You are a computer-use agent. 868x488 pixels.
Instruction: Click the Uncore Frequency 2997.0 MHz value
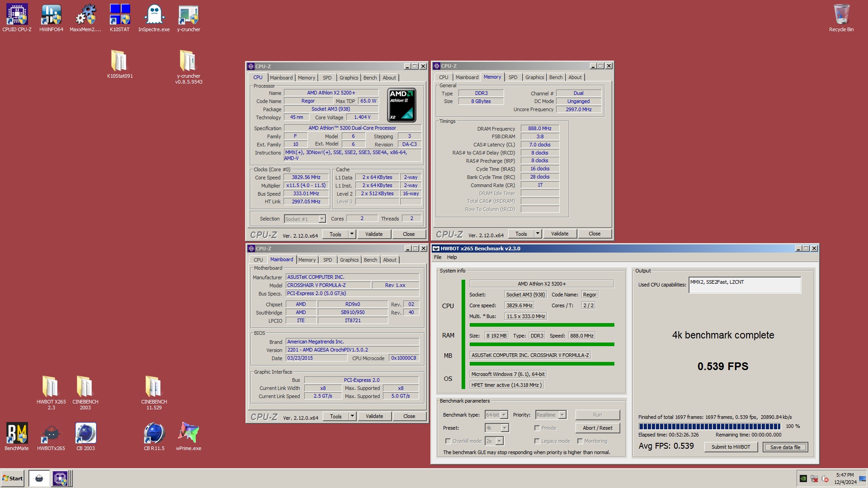pos(579,109)
